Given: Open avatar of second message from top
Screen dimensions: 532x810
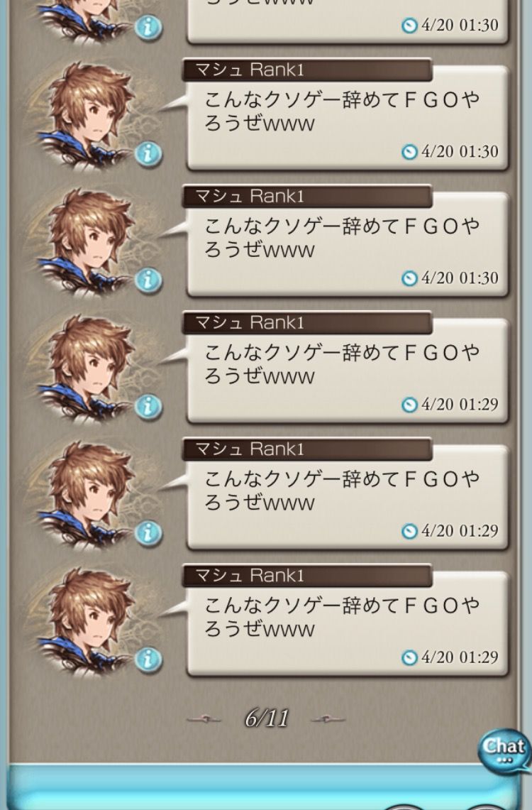Looking at the screenshot, I should click(x=85, y=115).
